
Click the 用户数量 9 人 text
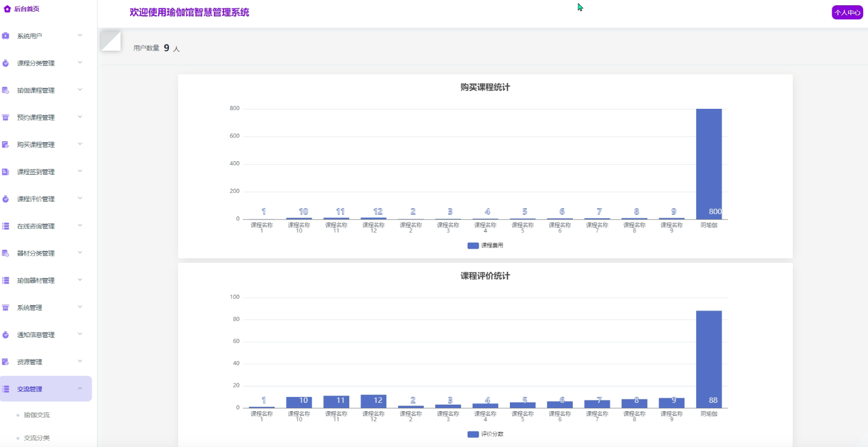pyautogui.click(x=156, y=48)
